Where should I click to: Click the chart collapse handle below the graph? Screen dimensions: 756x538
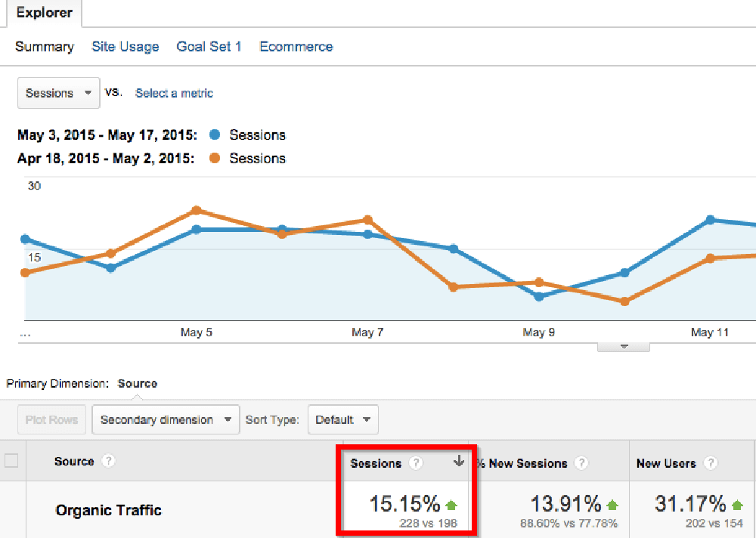click(624, 347)
